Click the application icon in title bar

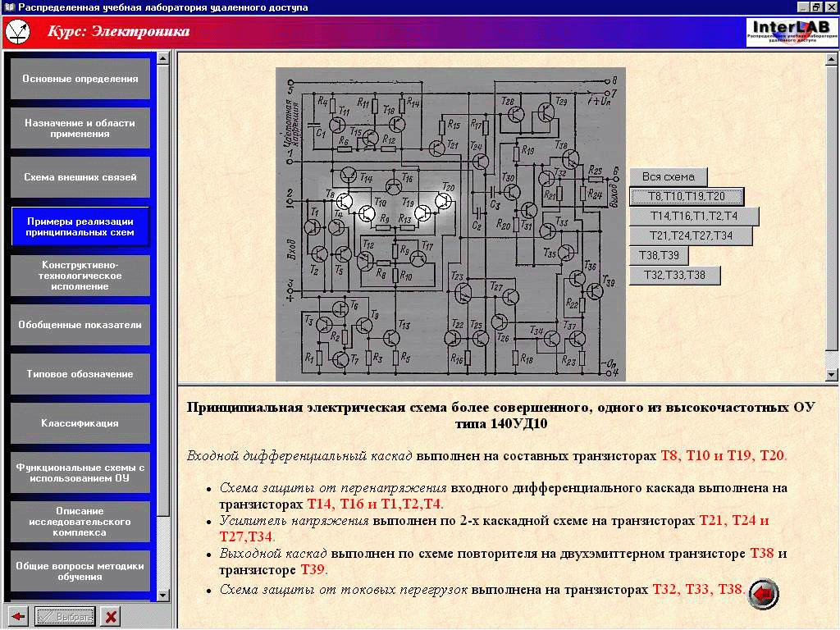pyautogui.click(x=9, y=7)
